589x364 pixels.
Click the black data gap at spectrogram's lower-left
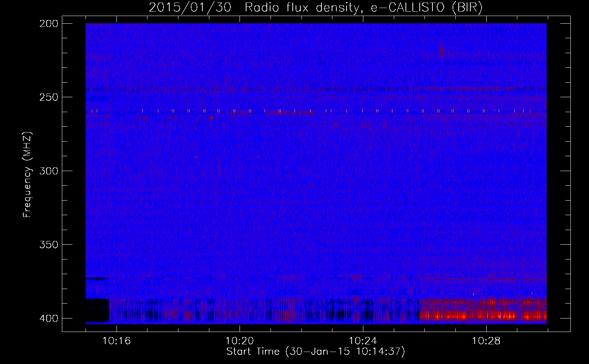pos(97,310)
